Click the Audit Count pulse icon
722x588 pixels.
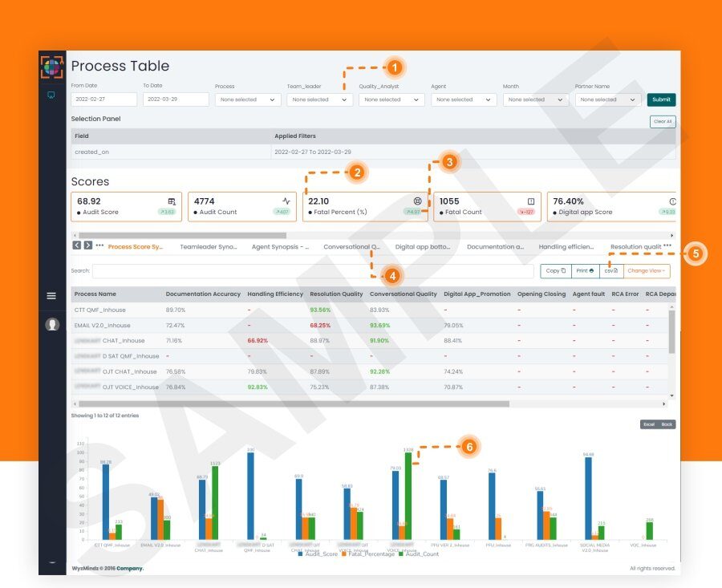click(x=286, y=201)
